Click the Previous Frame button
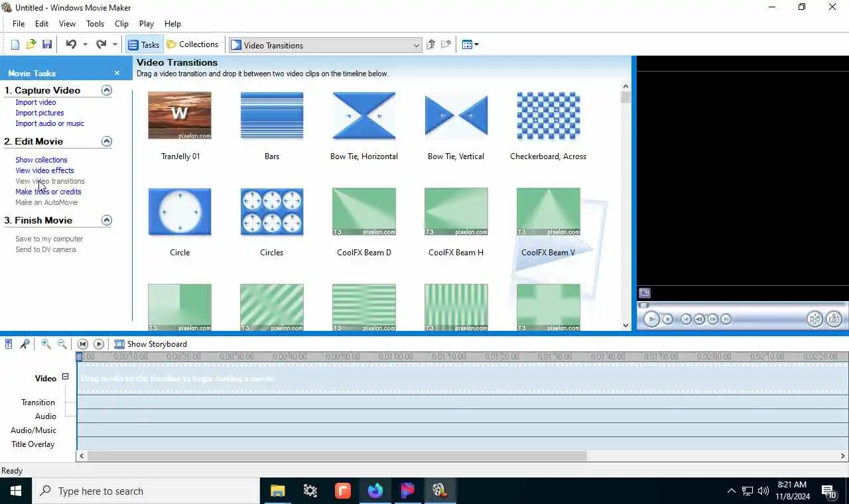Screen dimensions: 849x504 (699, 319)
